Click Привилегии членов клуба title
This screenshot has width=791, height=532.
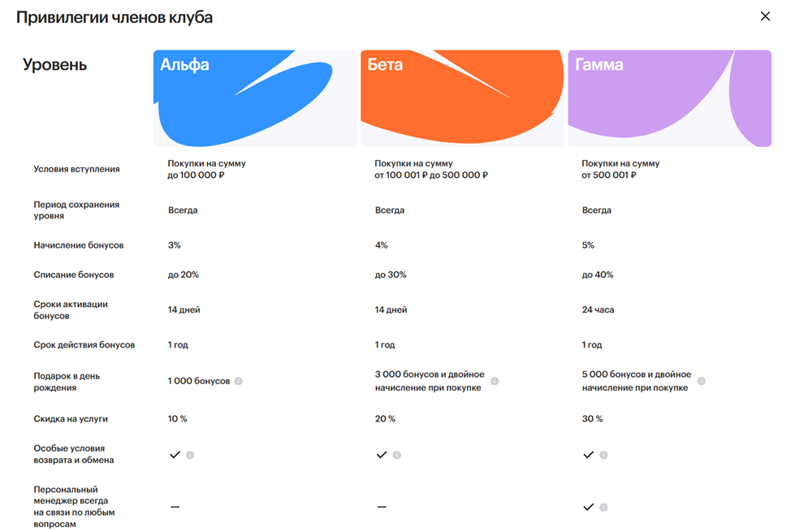(x=115, y=18)
